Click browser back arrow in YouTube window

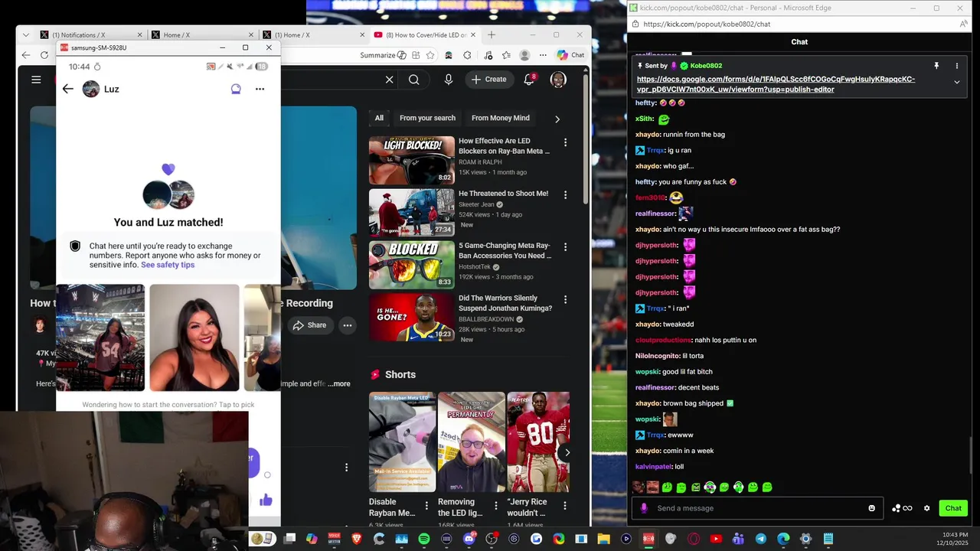point(26,55)
